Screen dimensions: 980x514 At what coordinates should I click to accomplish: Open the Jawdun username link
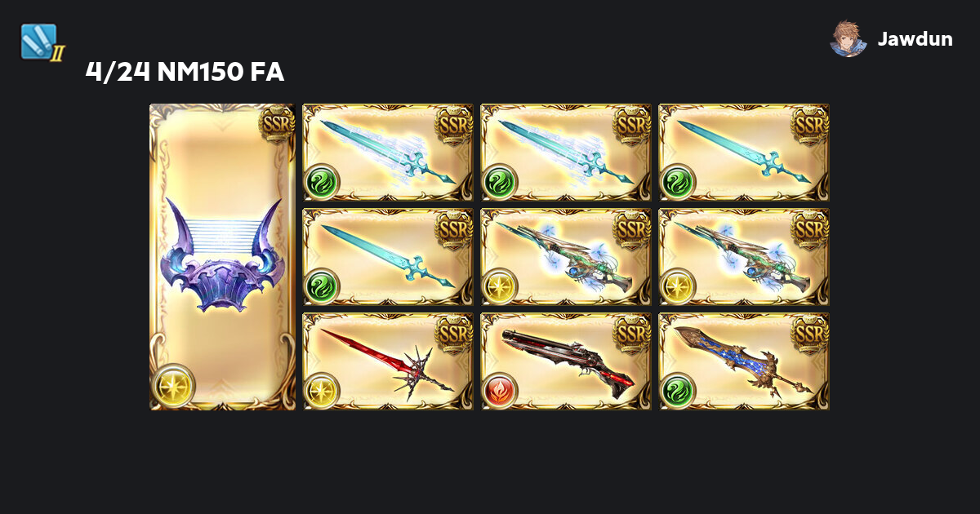(915, 39)
